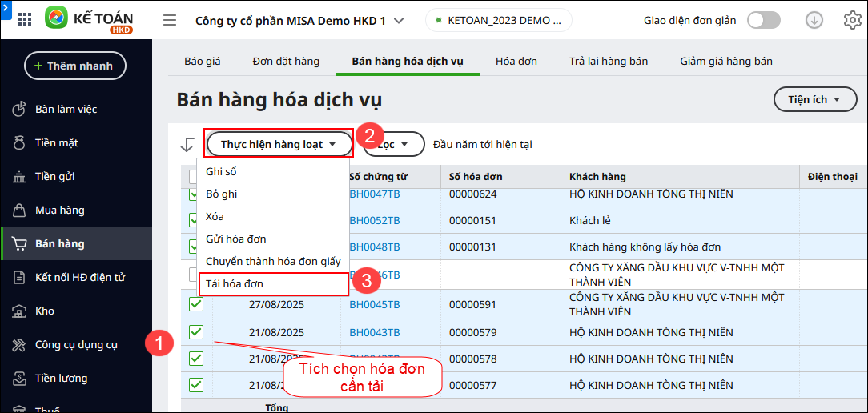The image size is (868, 413).
Task: Click the KETOAN_2023 DEMO database selector
Action: point(498,21)
